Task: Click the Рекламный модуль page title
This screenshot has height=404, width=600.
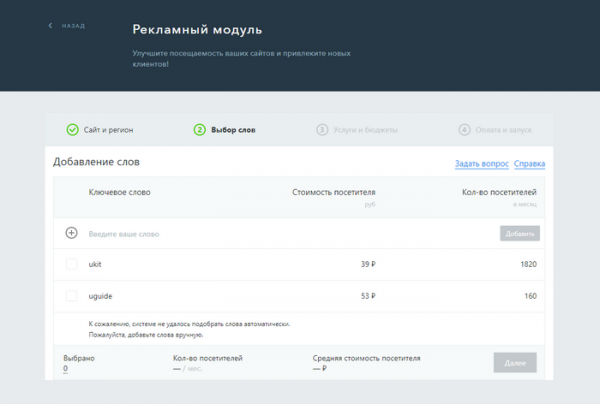Action: pyautogui.click(x=197, y=29)
